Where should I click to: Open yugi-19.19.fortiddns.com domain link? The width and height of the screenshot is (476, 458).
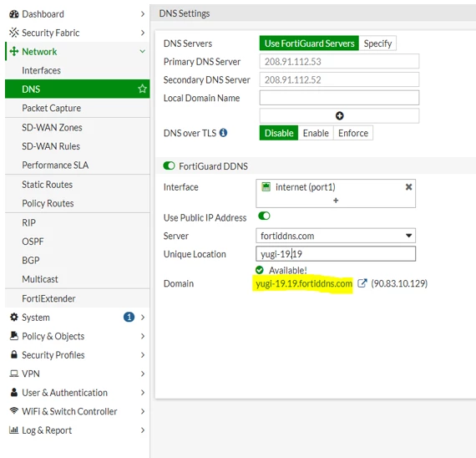pos(304,283)
